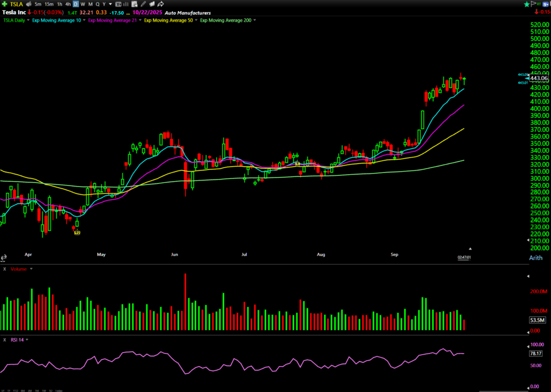Open the notes icon in toolbar
Viewport: 551px width, 392px height.
[135, 4]
